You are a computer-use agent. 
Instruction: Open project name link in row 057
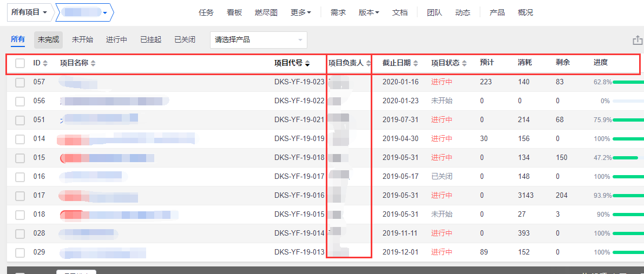click(x=78, y=82)
